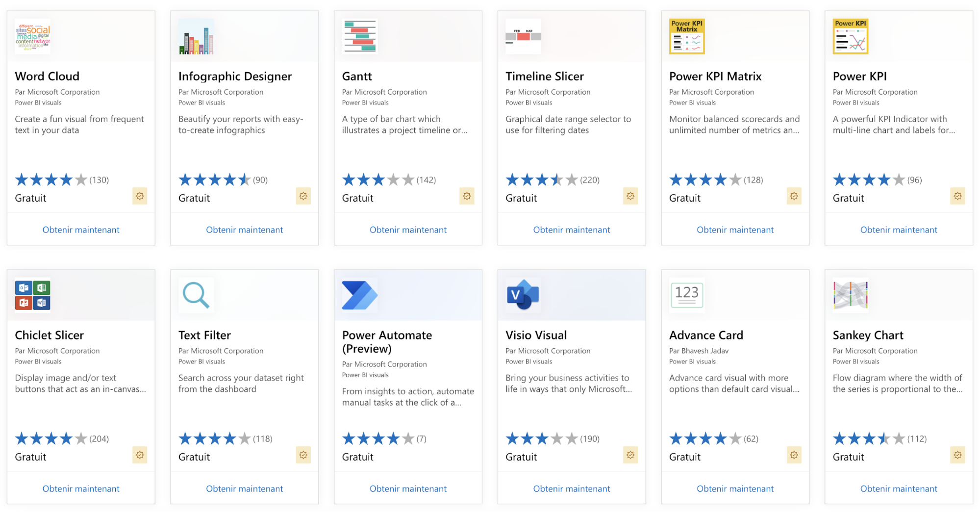Viewport: 980px width, 513px height.
Task: Click 'Gratuit' price on Power Automate card
Action: (358, 457)
